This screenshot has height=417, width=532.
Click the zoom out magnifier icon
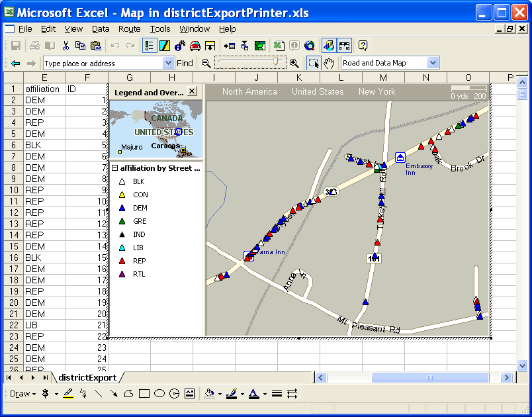coord(206,63)
